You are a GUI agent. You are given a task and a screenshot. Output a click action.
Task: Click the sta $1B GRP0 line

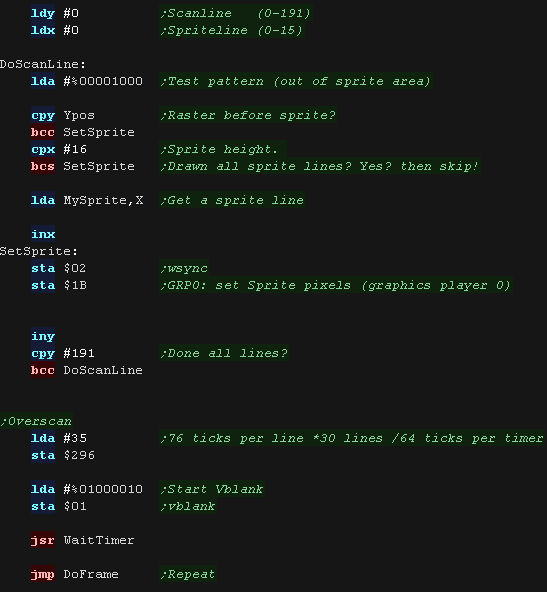pos(271,285)
